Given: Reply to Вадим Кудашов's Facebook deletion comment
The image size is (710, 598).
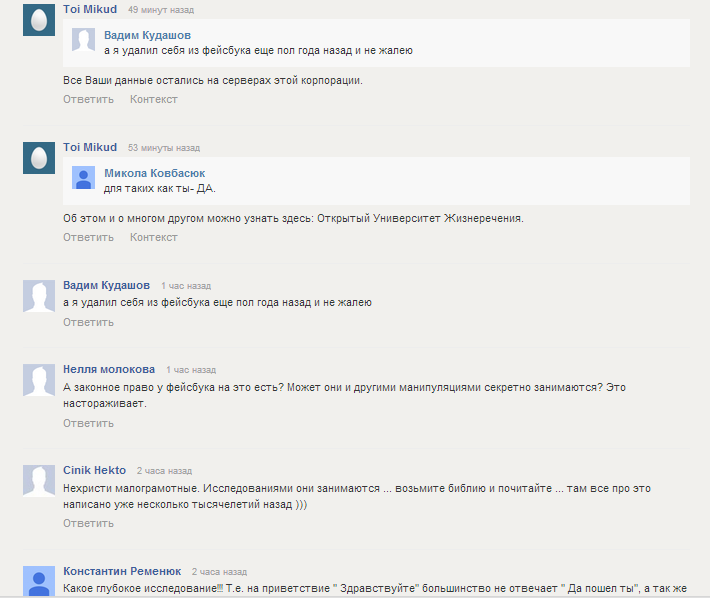Looking at the screenshot, I should click(88, 322).
